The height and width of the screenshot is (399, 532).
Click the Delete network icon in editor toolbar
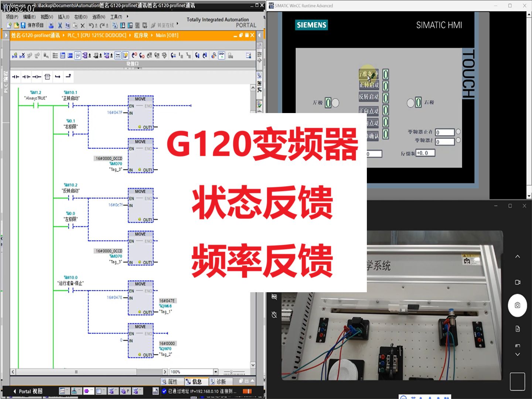[x=22, y=55]
